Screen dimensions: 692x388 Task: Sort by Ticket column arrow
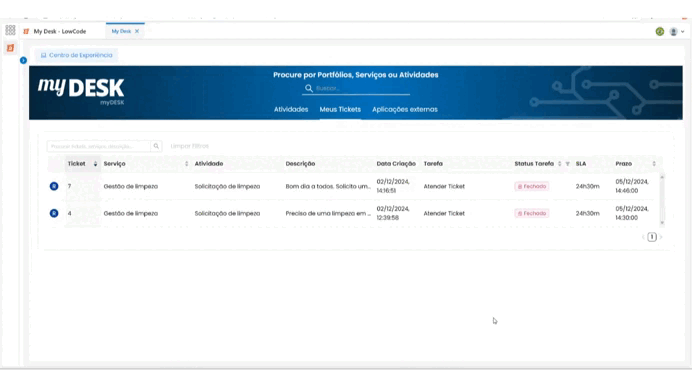(95, 164)
